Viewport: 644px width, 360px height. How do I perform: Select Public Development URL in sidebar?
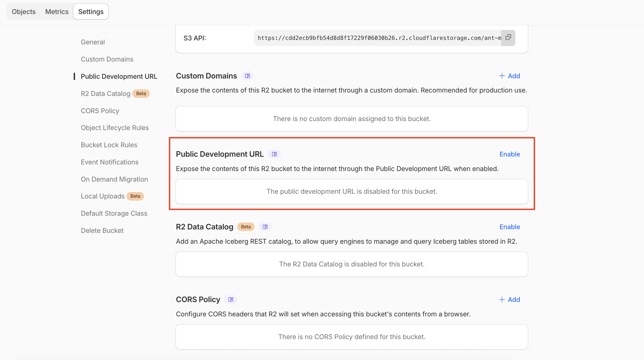119,76
